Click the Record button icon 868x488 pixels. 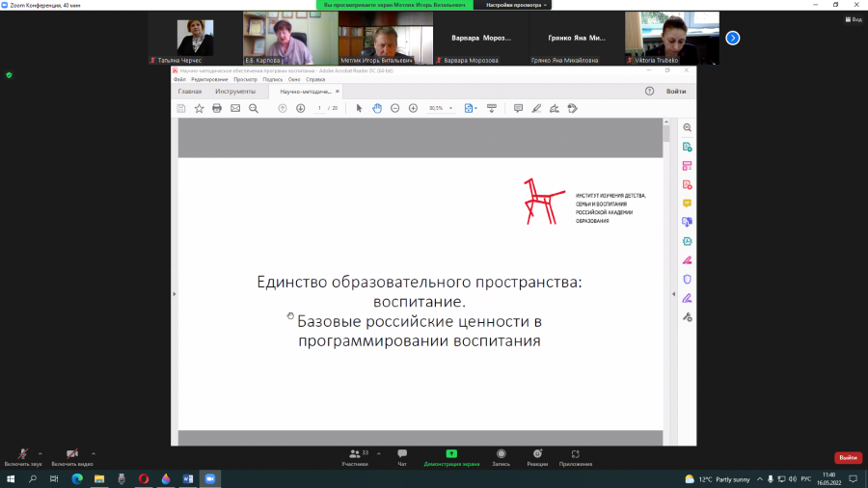501,453
